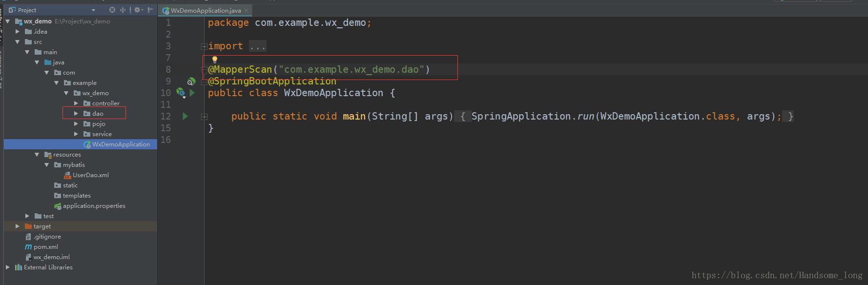The image size is (868, 285).
Task: Hide the Project tool window
Action: click(150, 10)
